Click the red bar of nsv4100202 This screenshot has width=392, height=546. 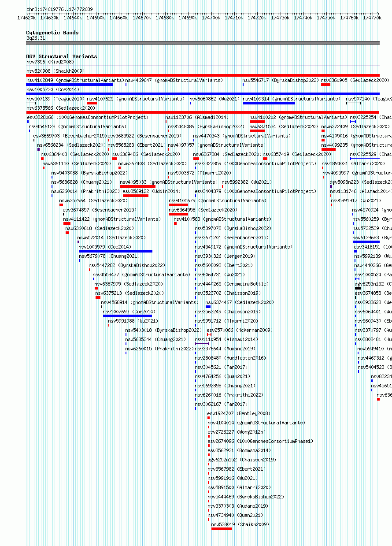[x=257, y=122]
